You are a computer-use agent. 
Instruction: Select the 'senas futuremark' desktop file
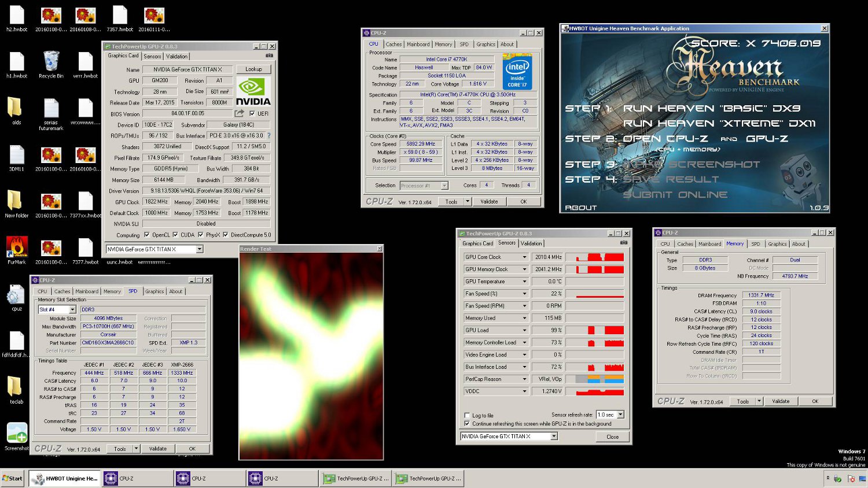51,114
